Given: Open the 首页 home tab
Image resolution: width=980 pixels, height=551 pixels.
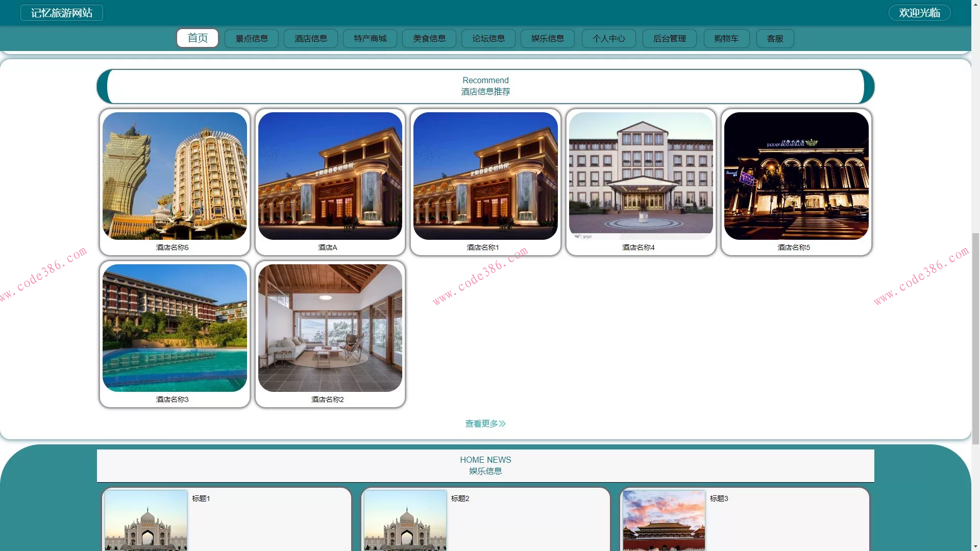Looking at the screenshot, I should [198, 38].
